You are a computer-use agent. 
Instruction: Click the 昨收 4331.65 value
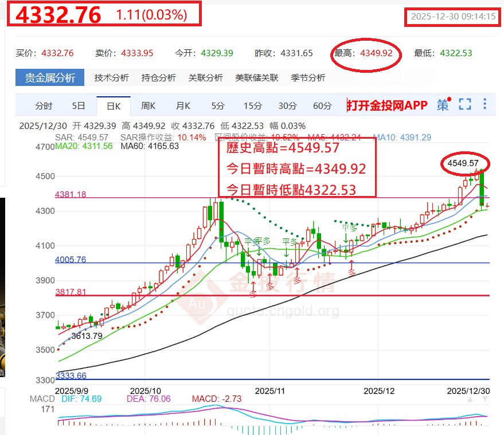click(x=296, y=53)
